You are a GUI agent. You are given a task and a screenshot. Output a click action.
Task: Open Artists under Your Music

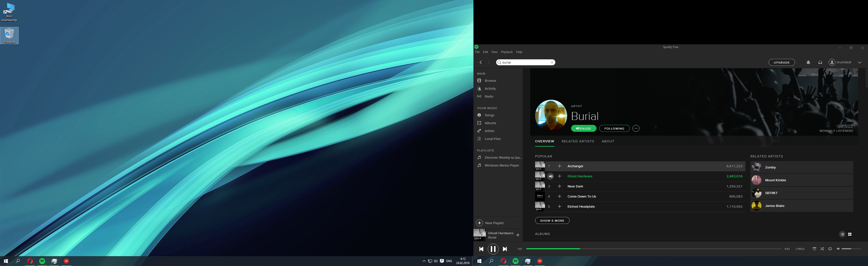pyautogui.click(x=489, y=131)
